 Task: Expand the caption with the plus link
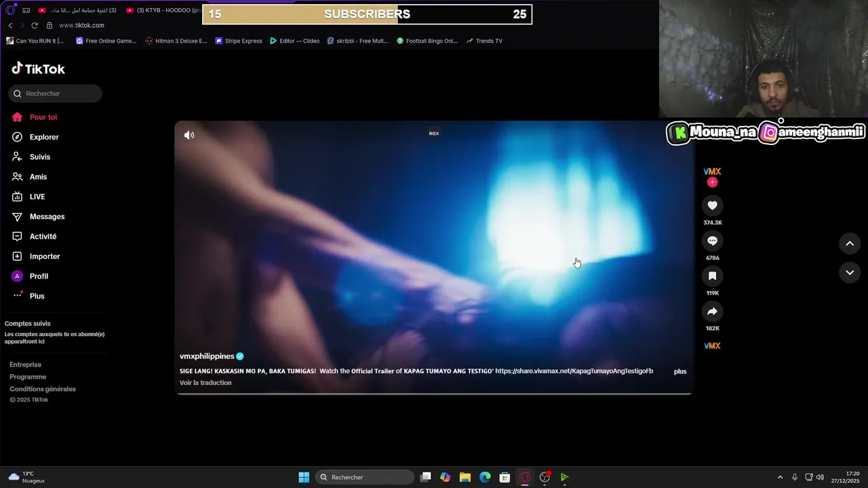click(680, 371)
